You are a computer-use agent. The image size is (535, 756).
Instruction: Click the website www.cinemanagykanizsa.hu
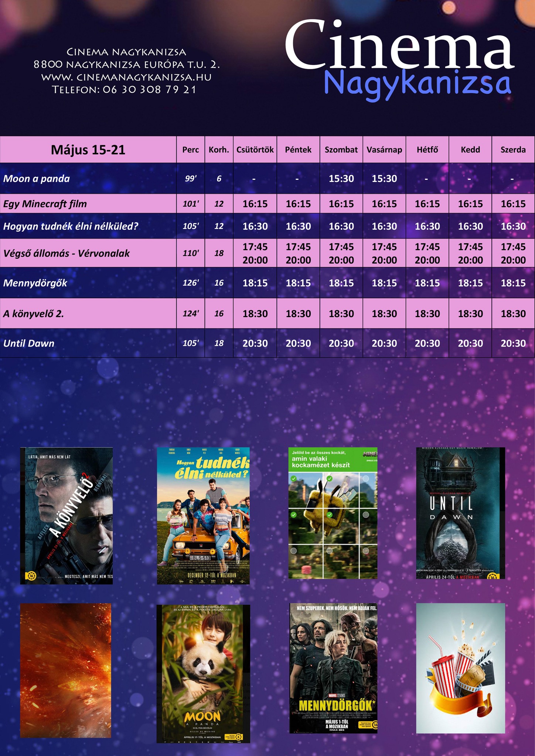tap(126, 78)
